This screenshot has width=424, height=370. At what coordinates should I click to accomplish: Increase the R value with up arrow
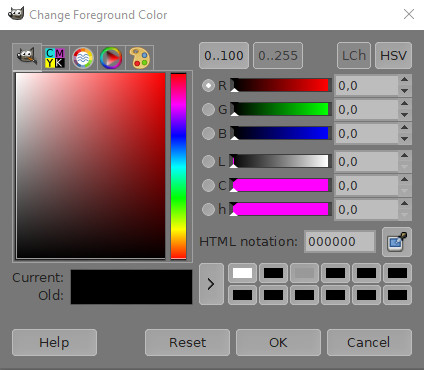click(405, 80)
